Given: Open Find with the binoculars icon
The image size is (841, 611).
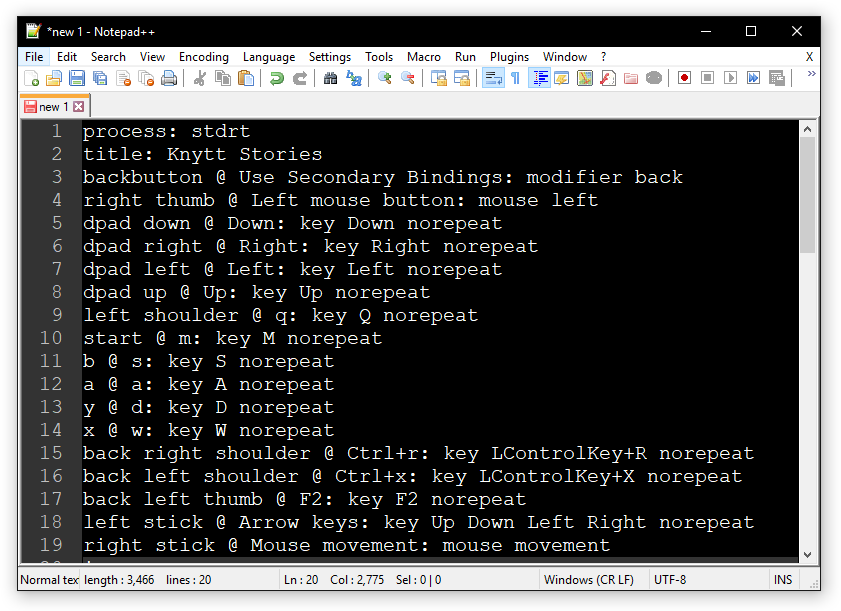Looking at the screenshot, I should (330, 78).
